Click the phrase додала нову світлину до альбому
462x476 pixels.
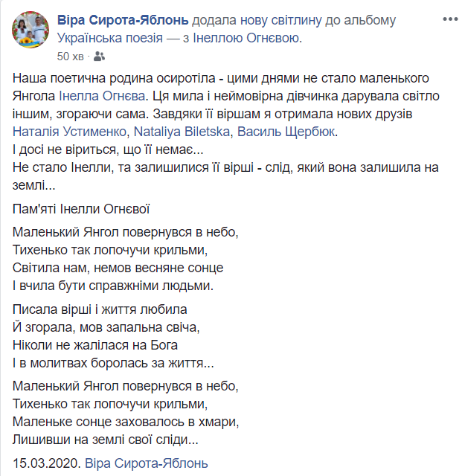click(x=294, y=20)
